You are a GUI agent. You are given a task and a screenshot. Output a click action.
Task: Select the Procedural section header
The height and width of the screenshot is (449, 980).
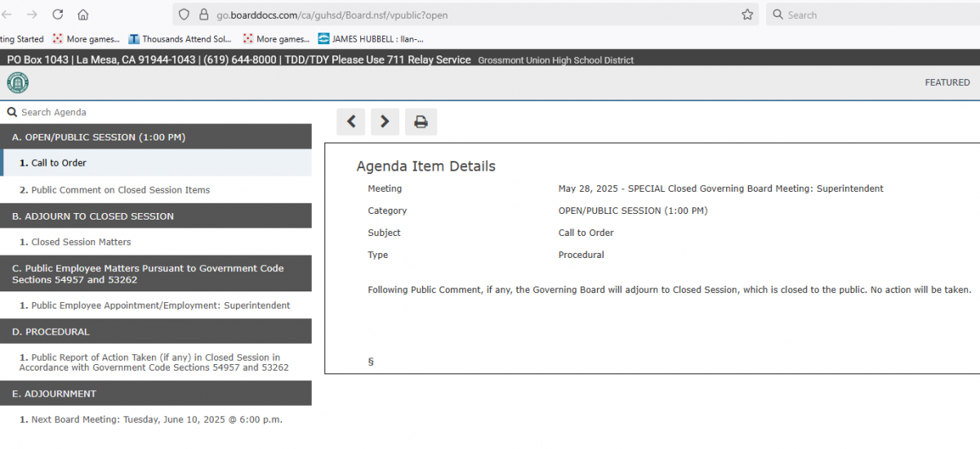click(x=155, y=332)
